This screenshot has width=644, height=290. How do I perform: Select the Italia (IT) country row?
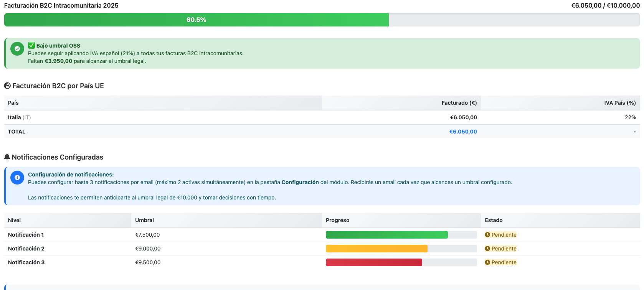[x=19, y=117]
